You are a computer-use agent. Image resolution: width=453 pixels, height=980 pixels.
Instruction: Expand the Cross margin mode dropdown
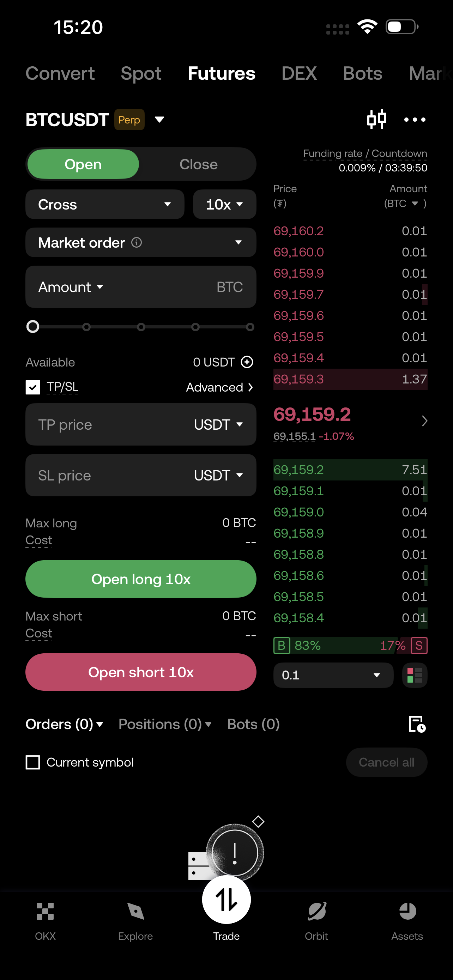pyautogui.click(x=104, y=204)
